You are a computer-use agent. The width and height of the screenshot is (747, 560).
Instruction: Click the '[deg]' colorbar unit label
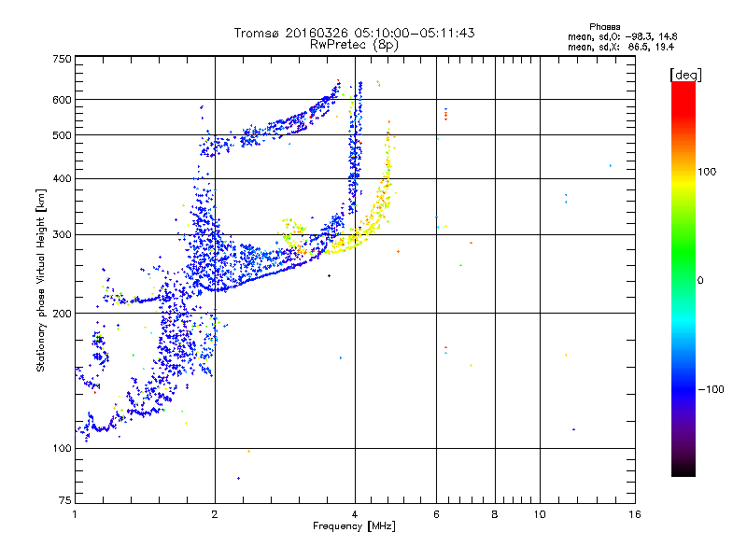point(685,76)
